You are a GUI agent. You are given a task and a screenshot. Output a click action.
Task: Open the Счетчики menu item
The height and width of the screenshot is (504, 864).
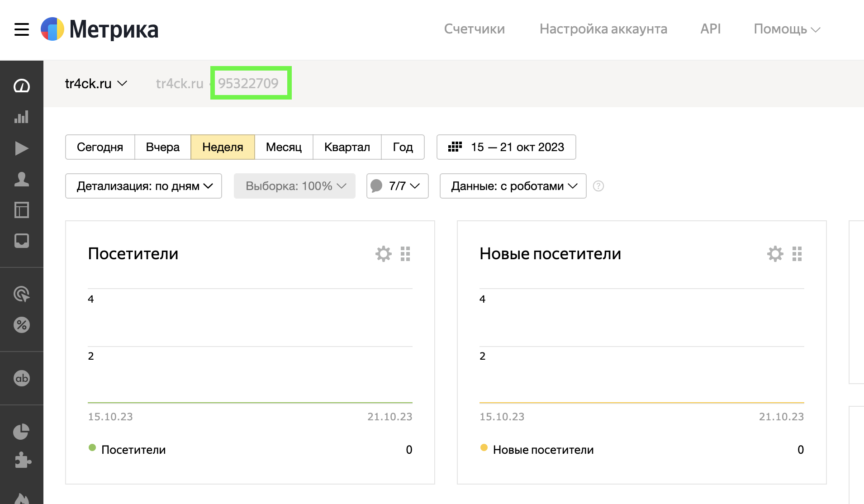coord(474,29)
